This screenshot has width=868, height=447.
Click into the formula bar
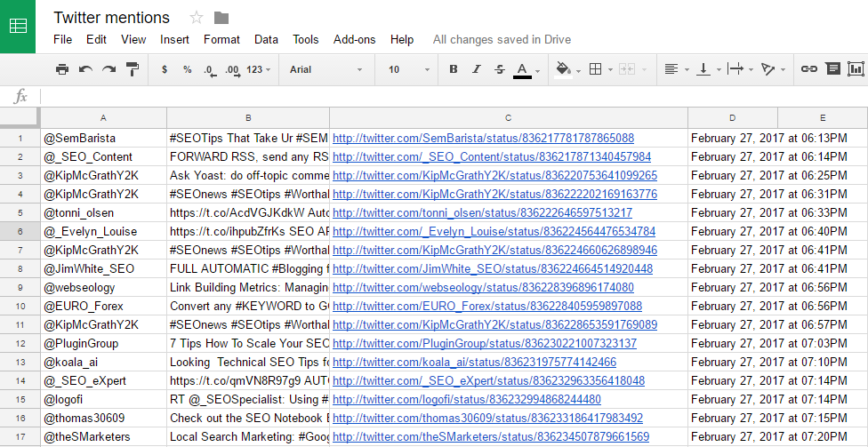454,97
